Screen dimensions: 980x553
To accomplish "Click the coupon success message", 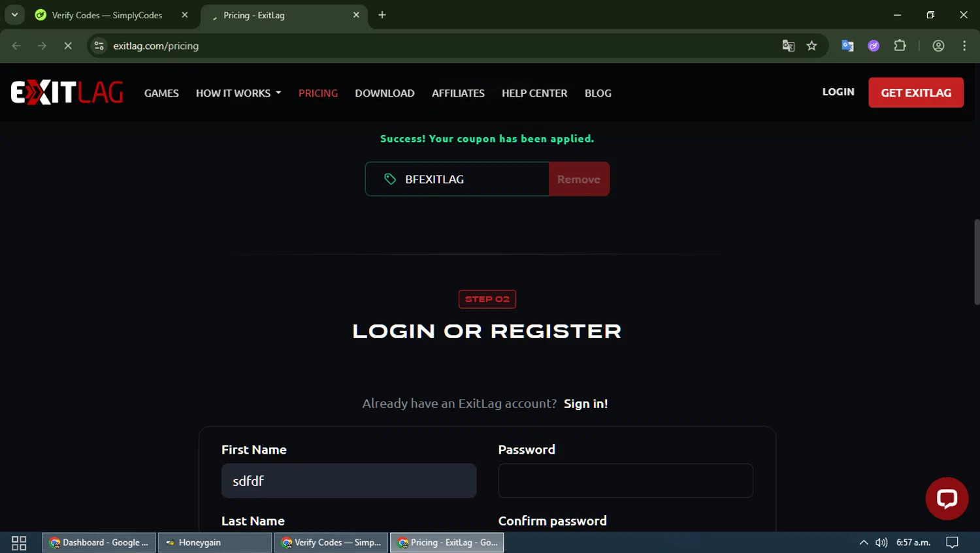I will 487,138.
